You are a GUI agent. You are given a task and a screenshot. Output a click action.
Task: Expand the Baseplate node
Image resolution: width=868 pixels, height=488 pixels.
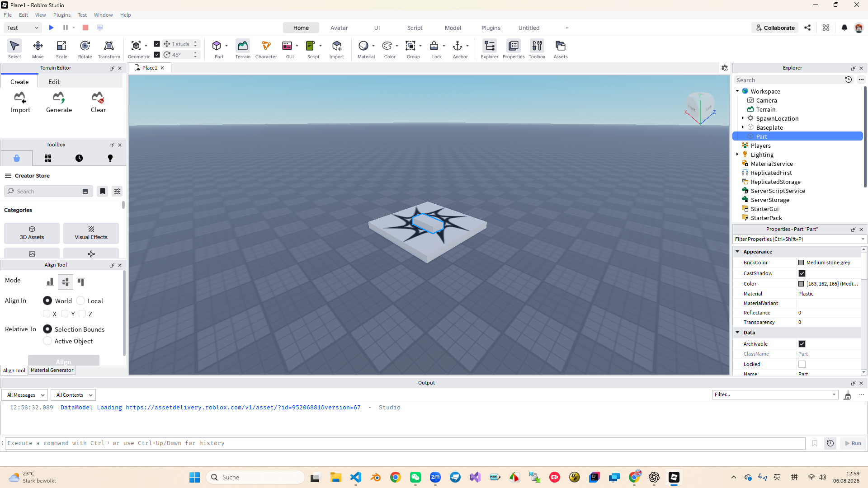[x=743, y=127]
